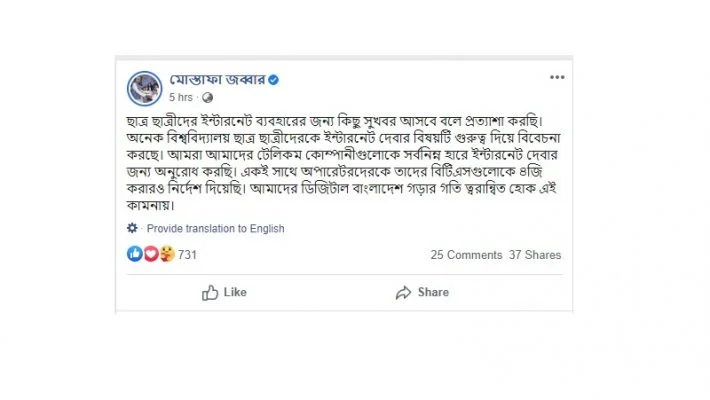
Task: Click the care emoji reaction icon
Action: 165,255
